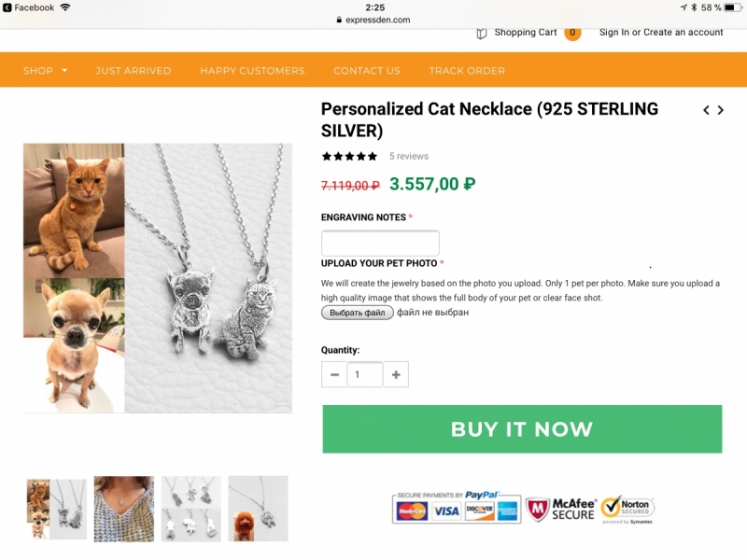Open the CONTACT US page
This screenshot has height=560, width=747.
366,70
